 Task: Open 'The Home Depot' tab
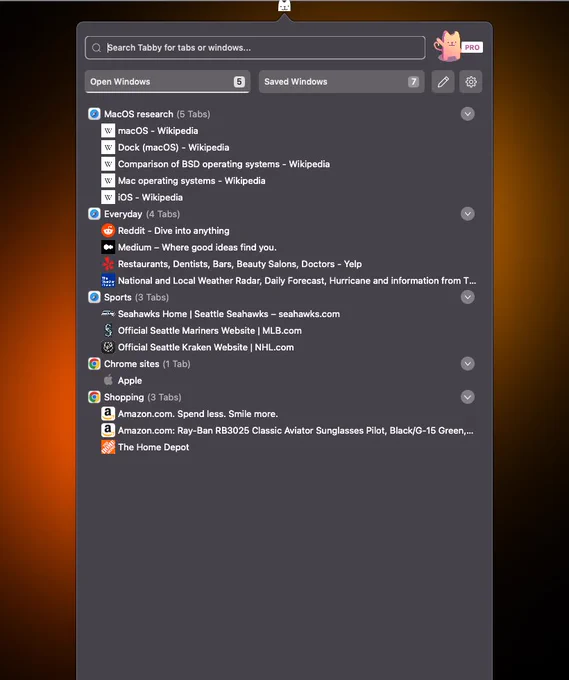point(153,447)
